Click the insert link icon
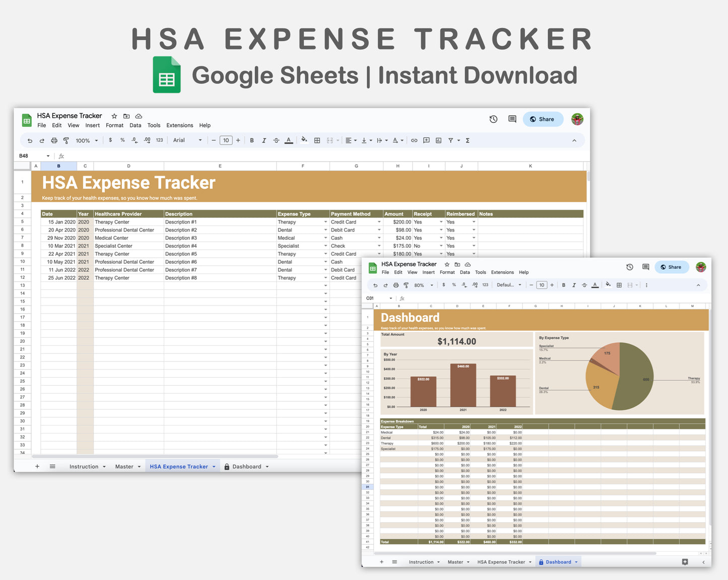728x580 pixels. [x=414, y=140]
